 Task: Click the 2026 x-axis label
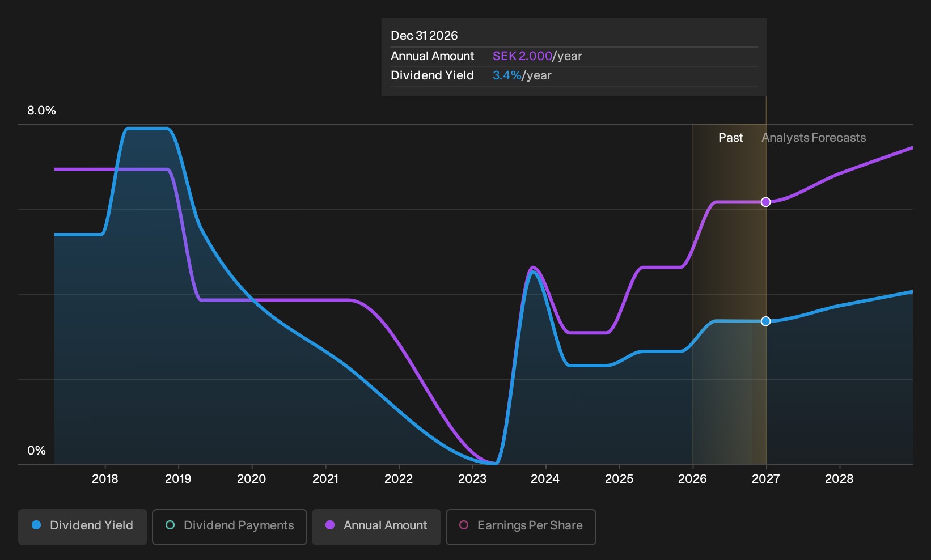click(x=692, y=479)
